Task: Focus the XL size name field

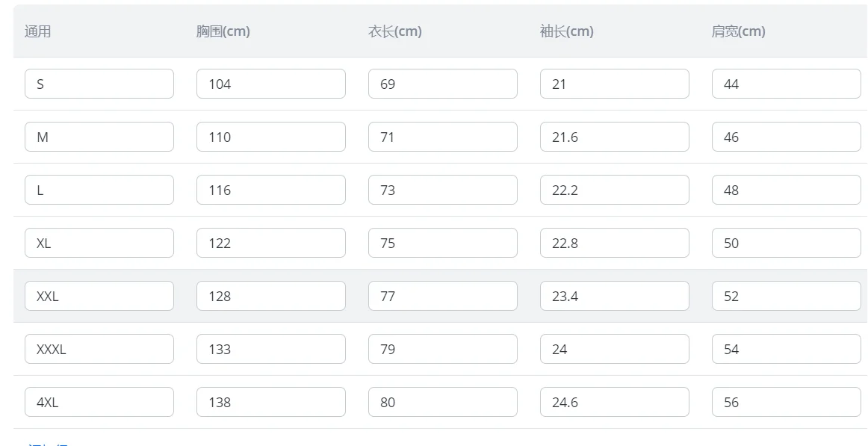Action: [99, 243]
